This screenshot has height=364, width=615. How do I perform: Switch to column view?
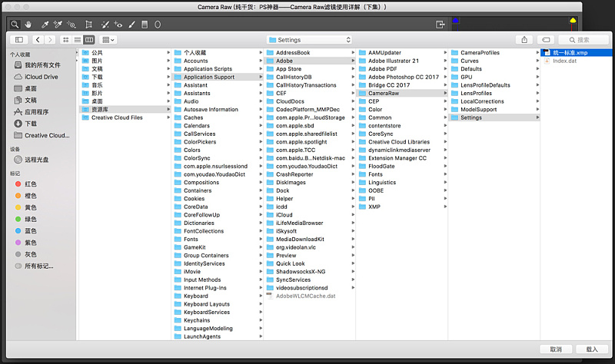point(89,40)
